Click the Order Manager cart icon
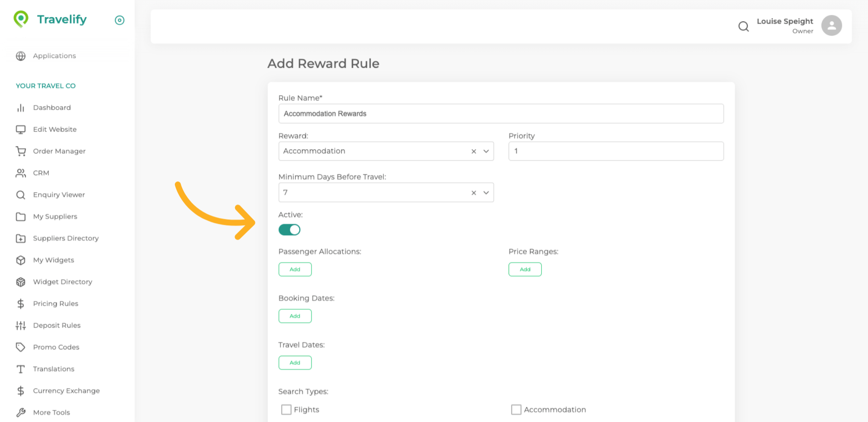868x422 pixels. pyautogui.click(x=21, y=151)
